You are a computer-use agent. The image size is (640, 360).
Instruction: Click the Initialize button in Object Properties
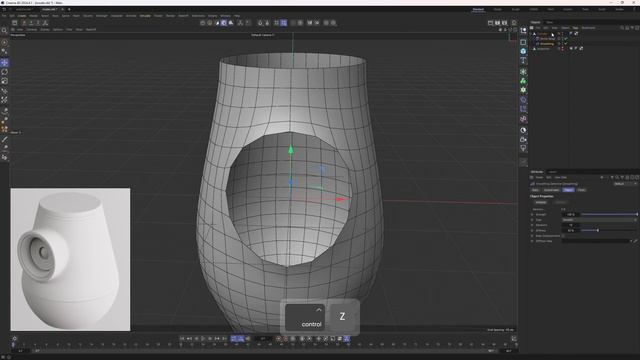pyautogui.click(x=540, y=202)
